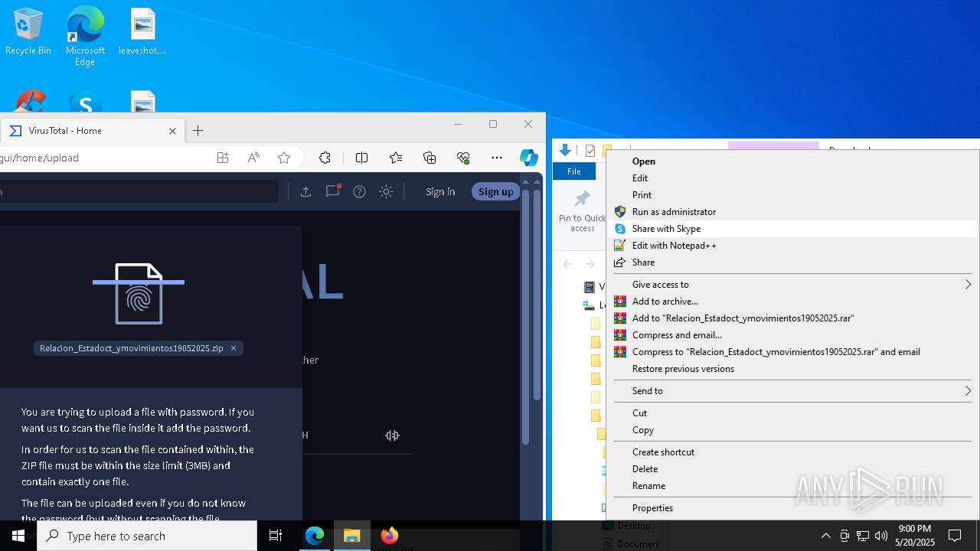Open the volume speaker tray icon
This screenshot has height=551, width=980.
coord(880,536)
